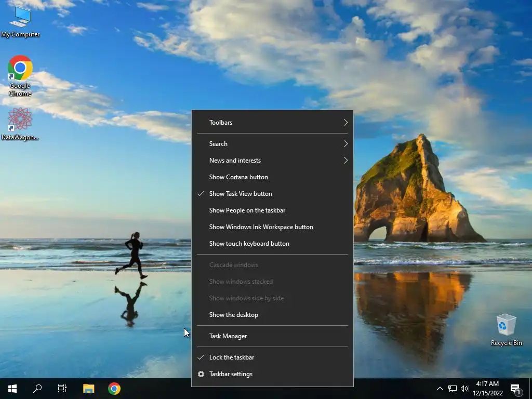Viewport: 532px width, 399px height.
Task: Select the My Computer desktop icon
Action: coord(20,22)
